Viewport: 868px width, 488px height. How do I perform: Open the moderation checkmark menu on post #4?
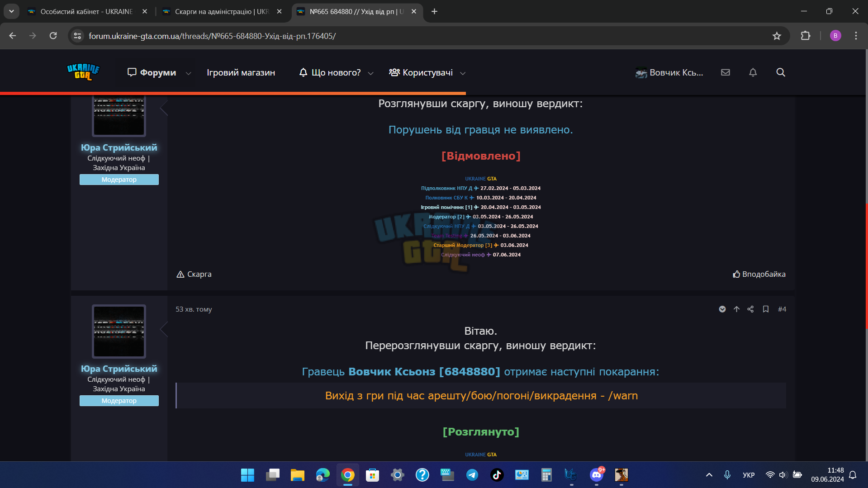(722, 309)
